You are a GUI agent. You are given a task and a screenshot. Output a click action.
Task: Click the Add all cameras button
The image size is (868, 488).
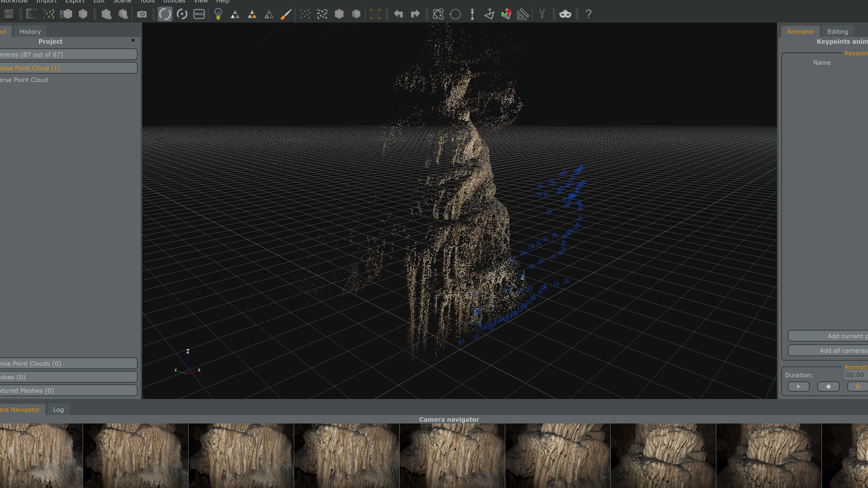828,350
